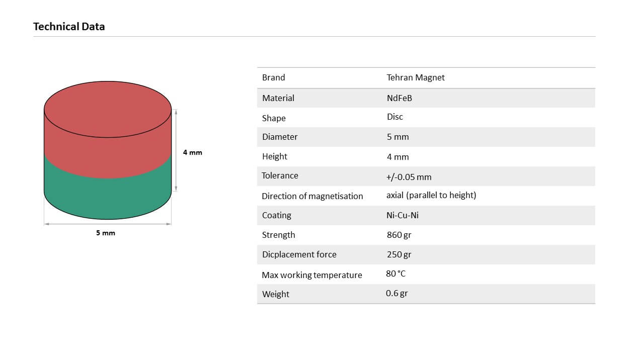Image resolution: width=644 pixels, height=362 pixels.
Task: Click the Height row label in table
Action: 274,156
